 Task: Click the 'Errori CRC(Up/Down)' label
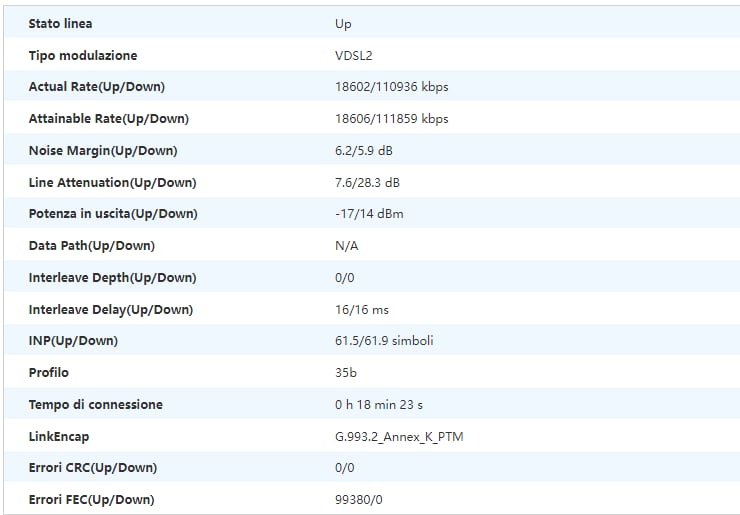point(93,468)
